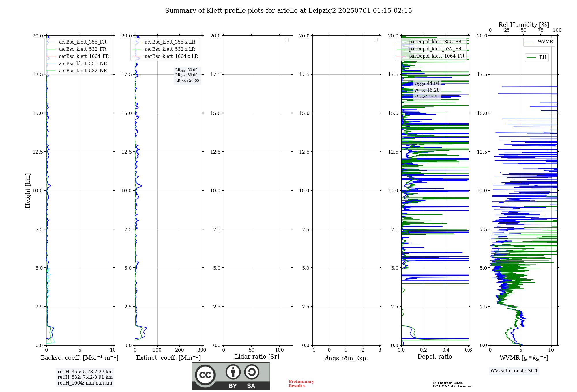
Task: Click the RH legend entry
Action: click(537, 57)
